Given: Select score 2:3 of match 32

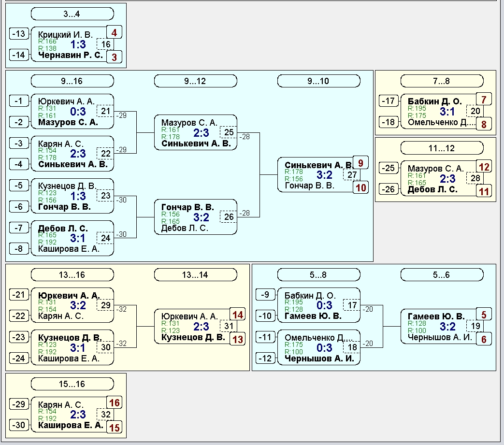Looking at the screenshot, I should 78,415.
